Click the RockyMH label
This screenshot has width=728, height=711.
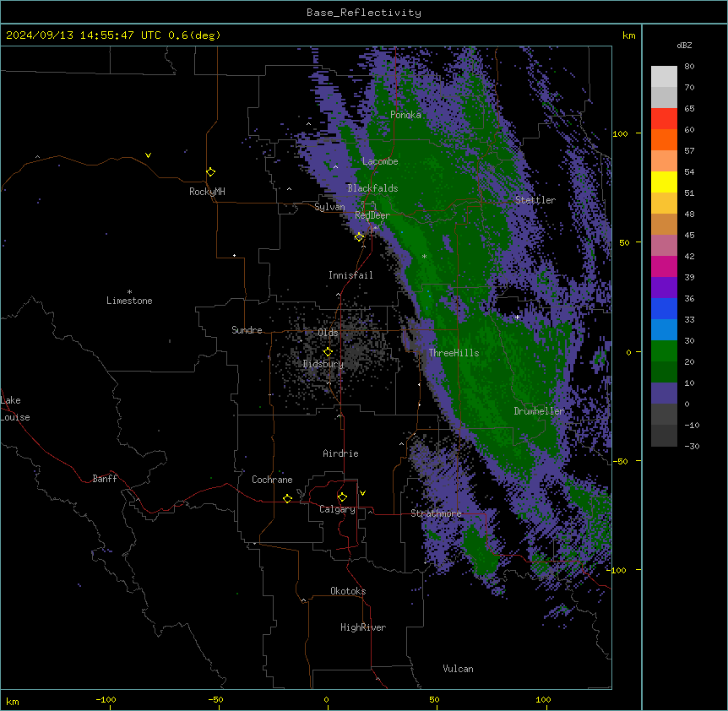(207, 192)
